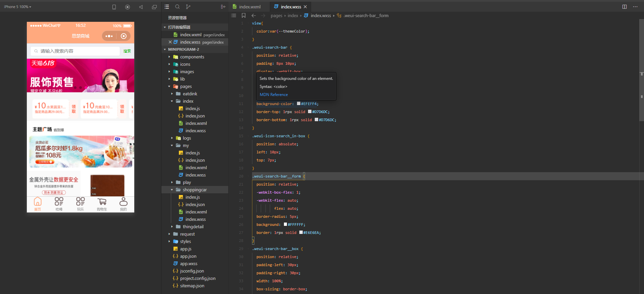Open the explorer file list icon
Viewport: 644px width, 294px height.
167,7
